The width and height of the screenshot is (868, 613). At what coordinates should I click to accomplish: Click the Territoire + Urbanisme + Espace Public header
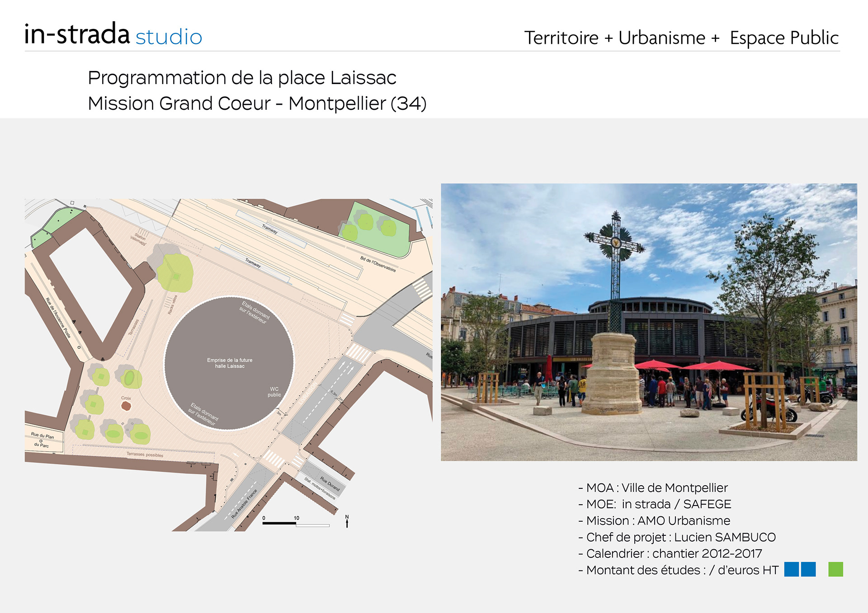click(x=681, y=38)
